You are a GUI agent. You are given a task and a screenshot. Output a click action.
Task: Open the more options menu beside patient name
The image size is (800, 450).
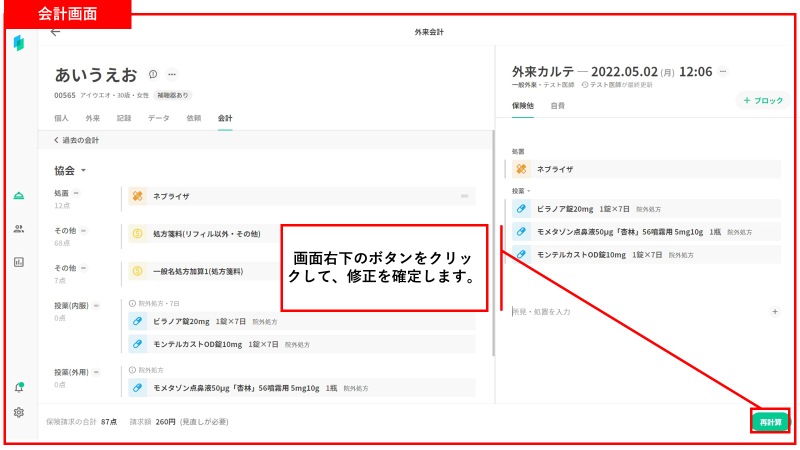(172, 74)
